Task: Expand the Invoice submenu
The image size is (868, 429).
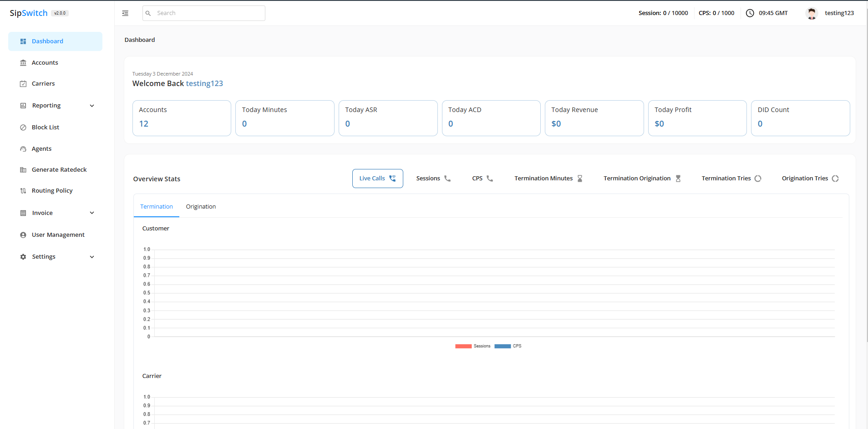Action: coord(92,213)
